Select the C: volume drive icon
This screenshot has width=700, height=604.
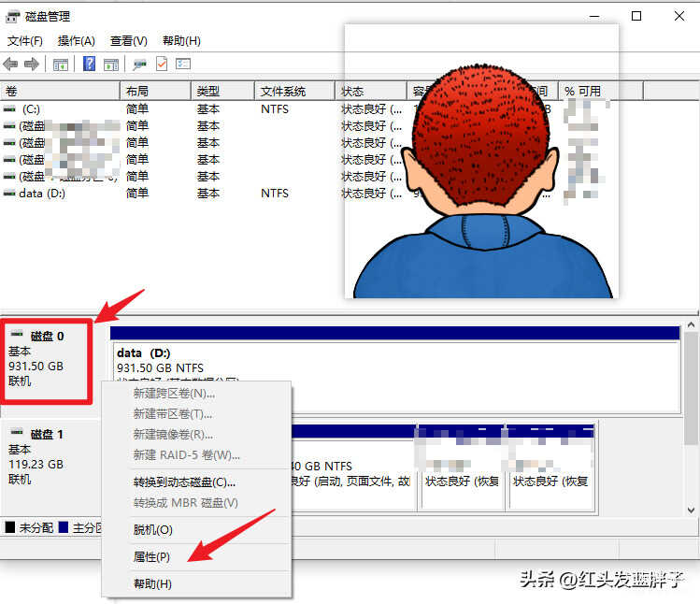click(x=9, y=109)
